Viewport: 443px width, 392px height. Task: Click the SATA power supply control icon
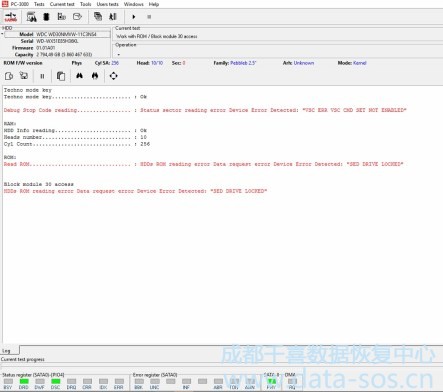tap(11, 17)
